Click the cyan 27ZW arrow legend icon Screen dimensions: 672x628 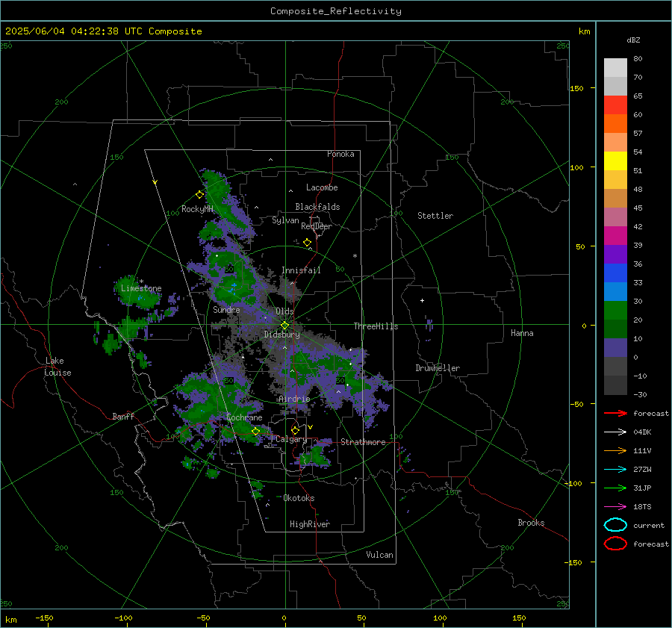[x=615, y=470]
